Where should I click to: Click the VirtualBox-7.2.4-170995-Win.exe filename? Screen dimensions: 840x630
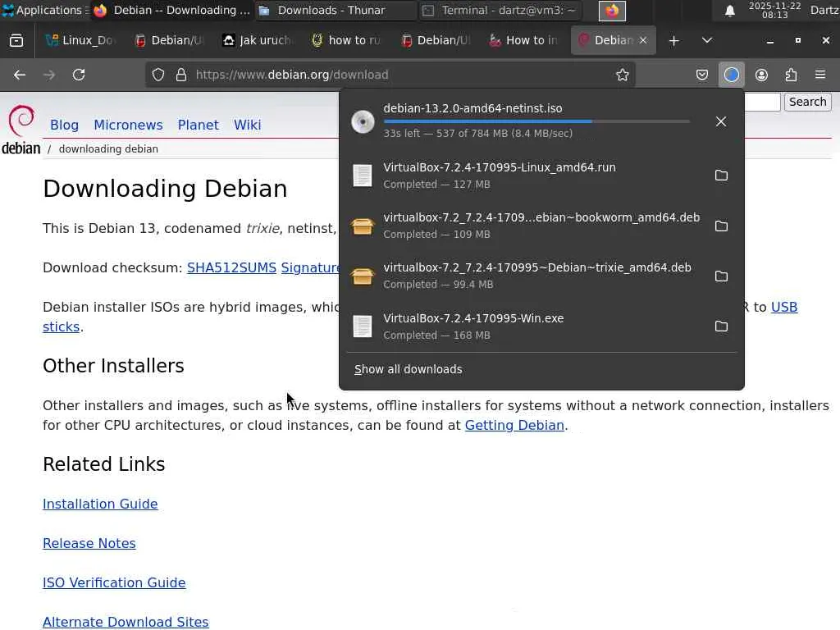[473, 318]
